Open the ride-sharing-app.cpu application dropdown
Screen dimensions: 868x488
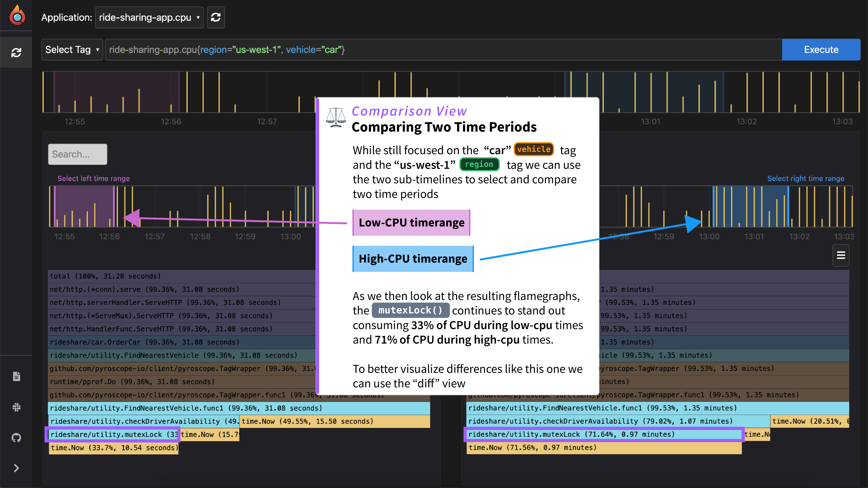(149, 18)
